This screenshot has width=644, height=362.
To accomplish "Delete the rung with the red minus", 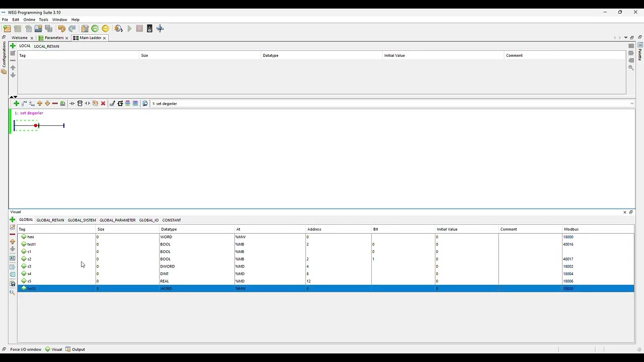I will coord(55,104).
